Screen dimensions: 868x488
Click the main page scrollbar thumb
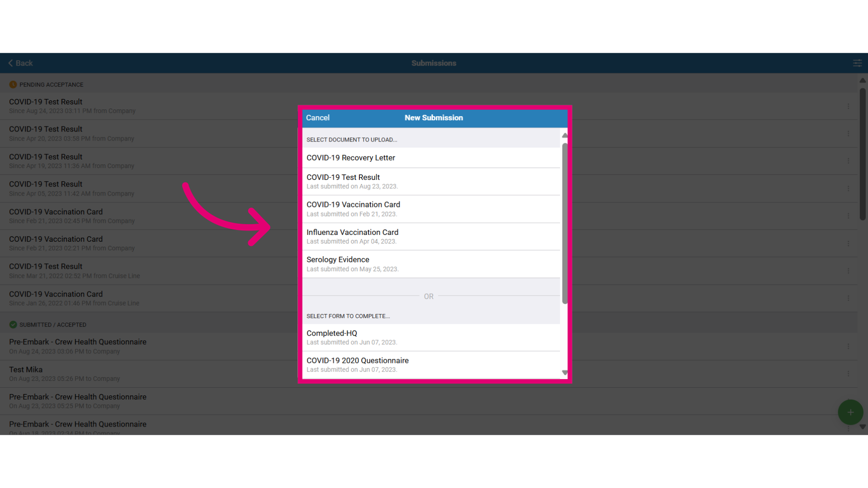[863, 154]
